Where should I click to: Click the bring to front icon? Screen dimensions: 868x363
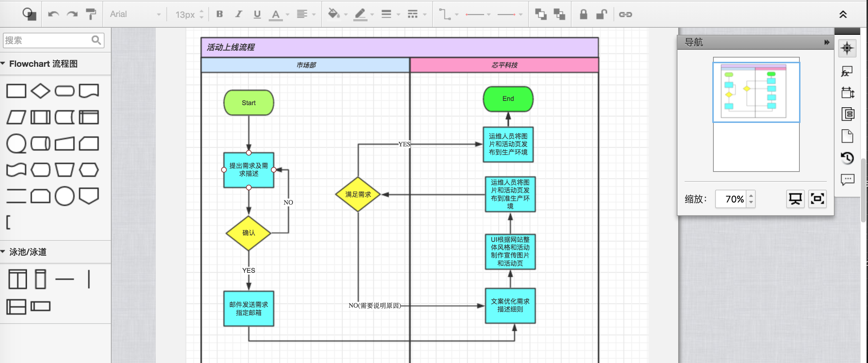click(x=541, y=14)
